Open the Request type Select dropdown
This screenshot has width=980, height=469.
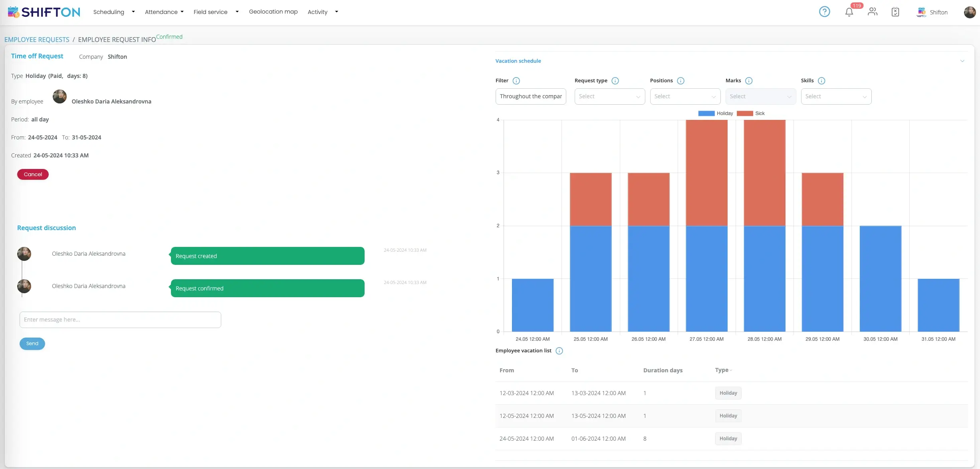point(609,96)
